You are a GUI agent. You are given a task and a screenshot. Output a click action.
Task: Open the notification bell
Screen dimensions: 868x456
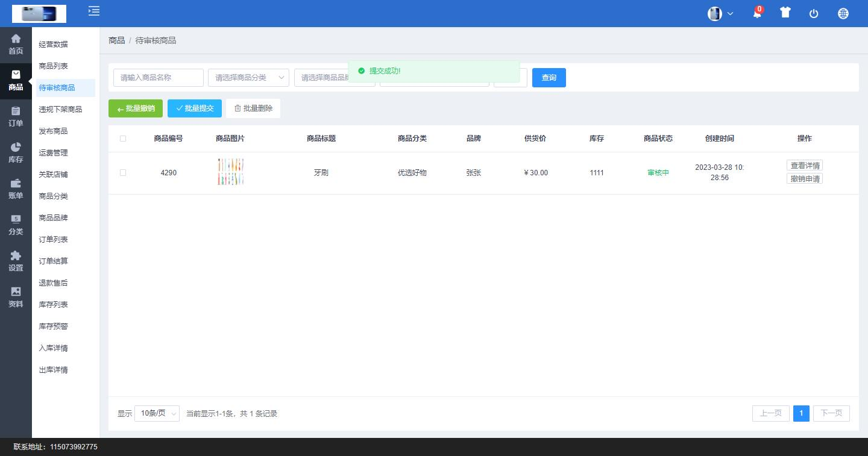pyautogui.click(x=757, y=13)
